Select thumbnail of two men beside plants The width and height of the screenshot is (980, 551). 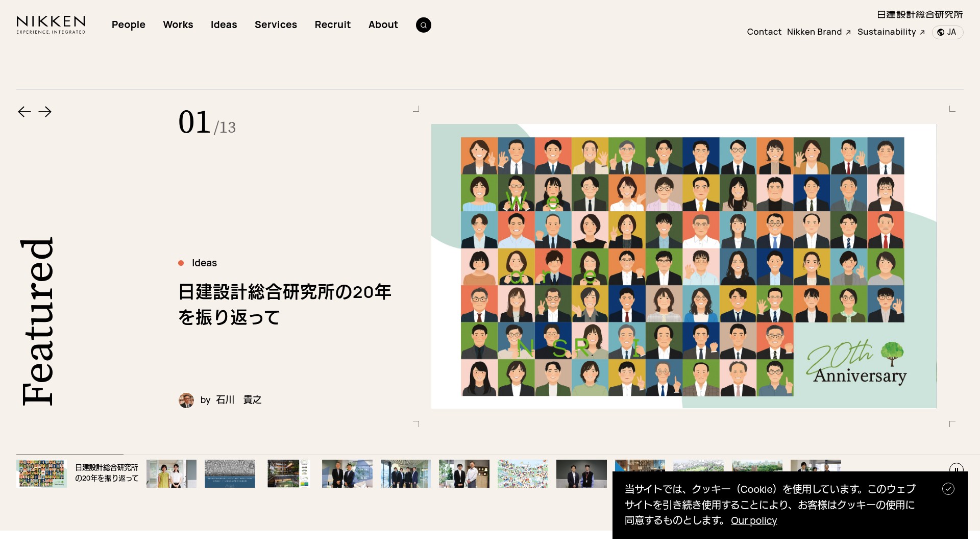pyautogui.click(x=464, y=473)
